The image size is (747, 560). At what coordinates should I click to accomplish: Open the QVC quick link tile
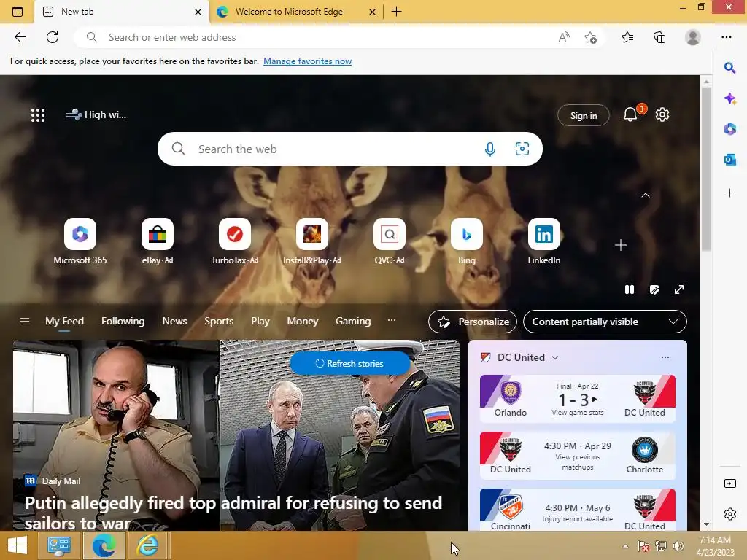pyautogui.click(x=390, y=241)
